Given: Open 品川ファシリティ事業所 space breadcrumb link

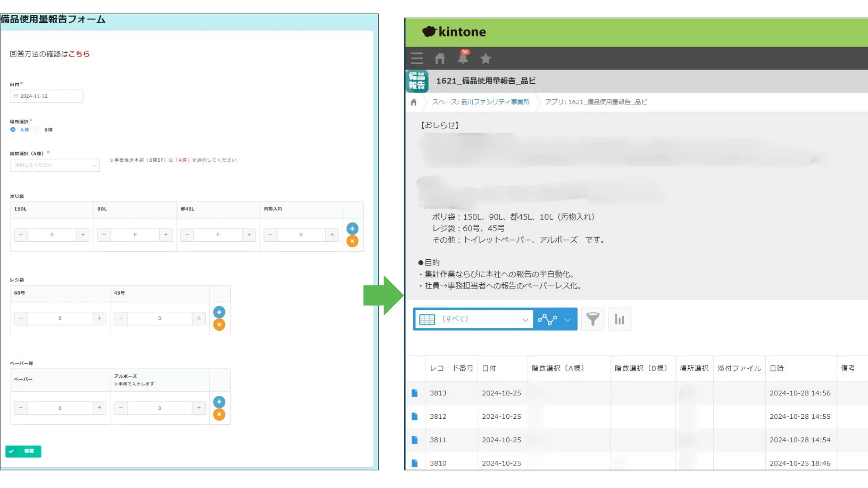Looking at the screenshot, I should [x=495, y=102].
